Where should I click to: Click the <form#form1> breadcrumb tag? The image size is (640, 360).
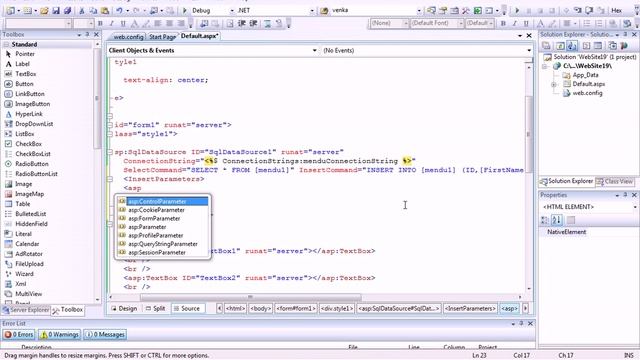coord(296,309)
